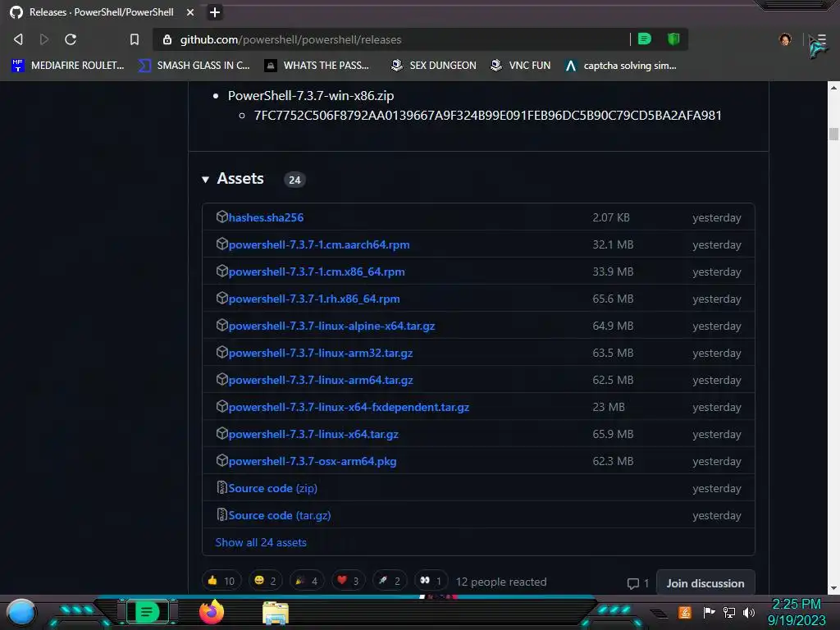The image size is (840, 630).
Task: Open WHATS THE PASS... bookmark
Action: [317, 66]
